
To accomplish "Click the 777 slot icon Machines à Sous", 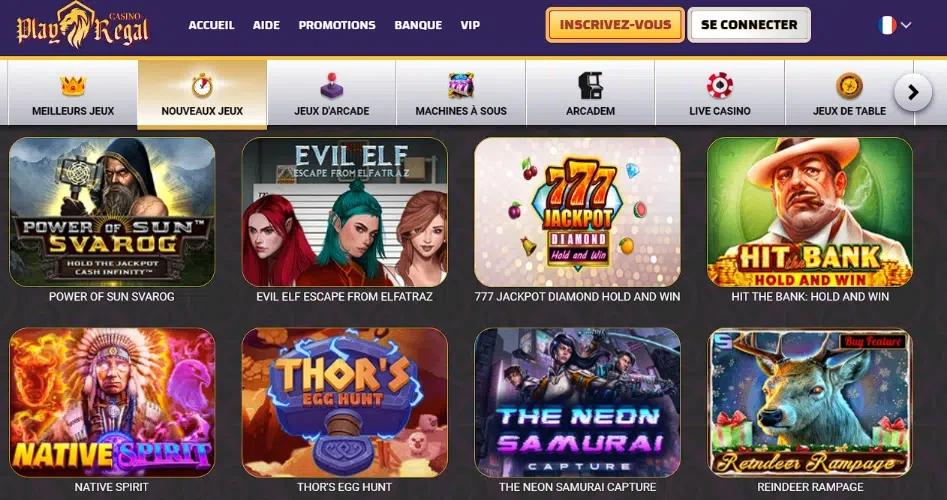I will click(x=461, y=86).
